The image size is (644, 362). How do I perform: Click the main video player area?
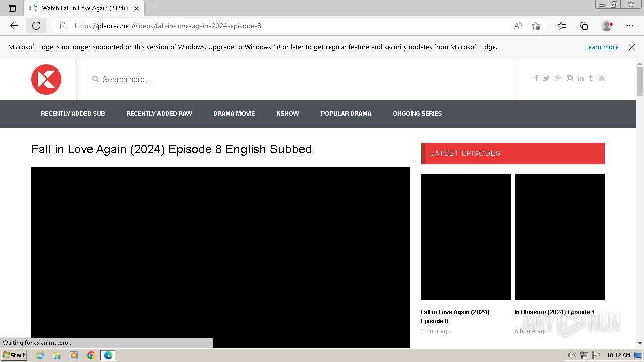(x=220, y=257)
